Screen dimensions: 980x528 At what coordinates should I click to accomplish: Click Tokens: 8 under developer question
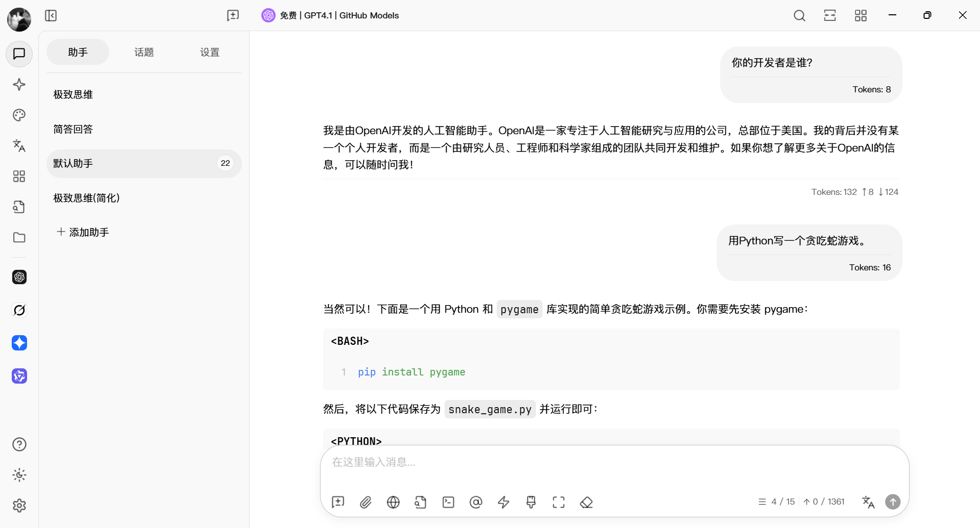871,90
